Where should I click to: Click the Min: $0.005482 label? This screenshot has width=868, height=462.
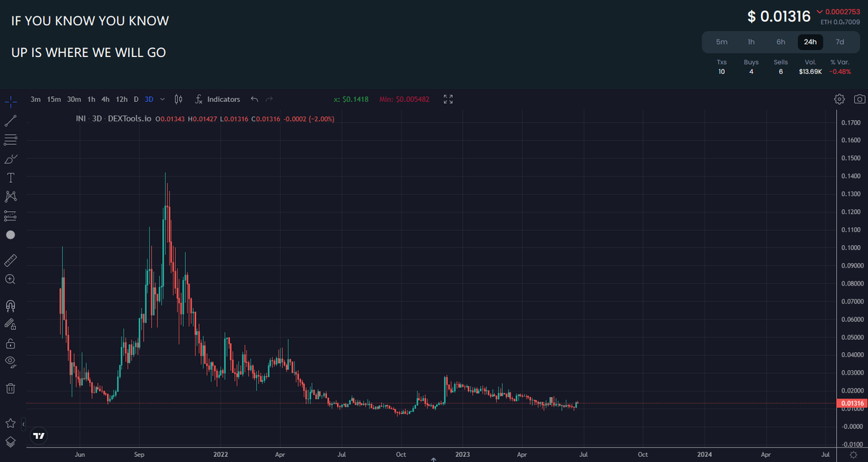click(404, 99)
